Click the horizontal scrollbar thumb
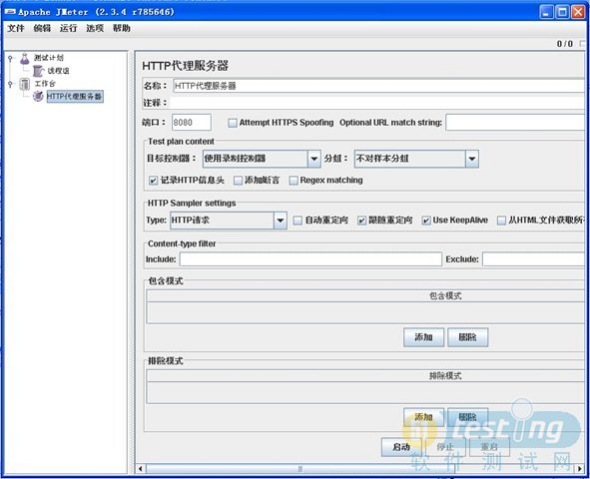The height and width of the screenshot is (479, 590). point(300,469)
